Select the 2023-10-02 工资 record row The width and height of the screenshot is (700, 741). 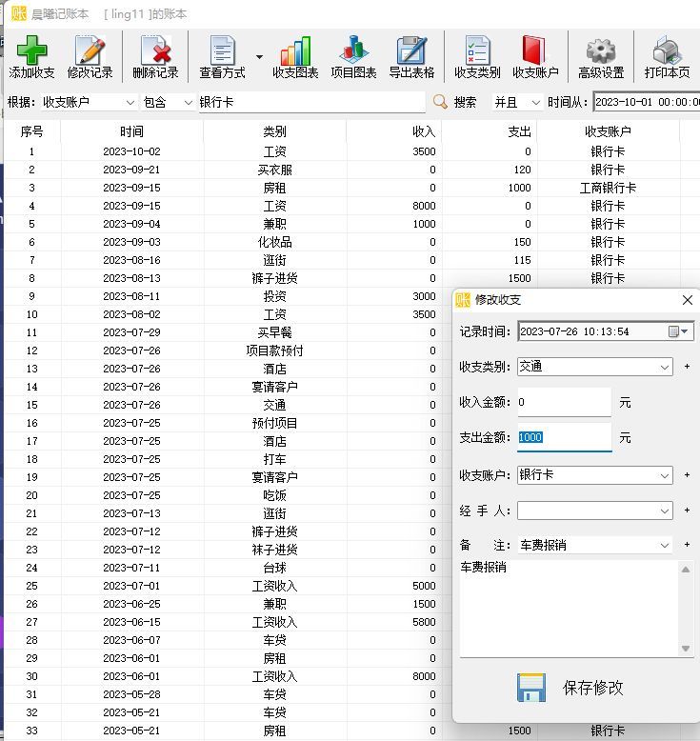coord(274,151)
